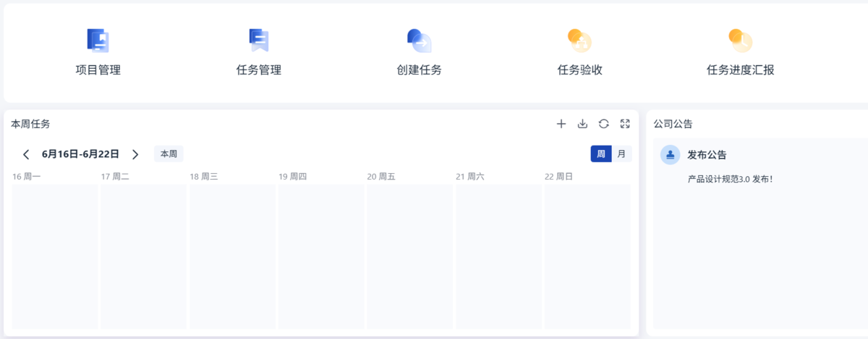
Task: Click the 创建任务 icon
Action: pyautogui.click(x=419, y=41)
